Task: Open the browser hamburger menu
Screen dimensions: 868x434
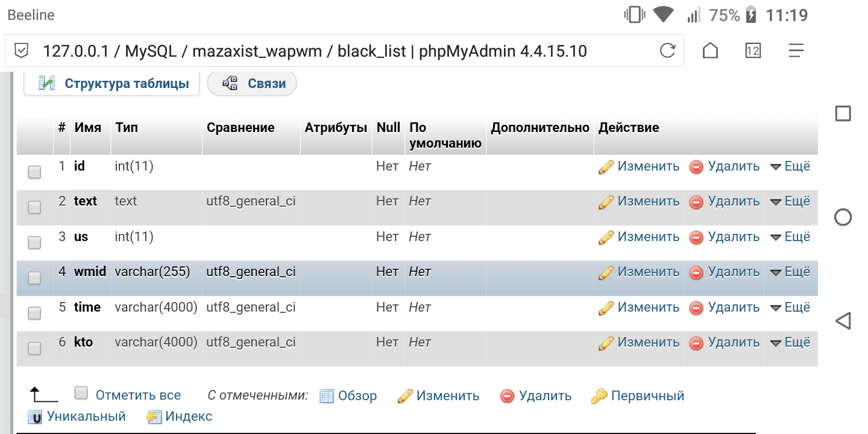Action: tap(796, 51)
